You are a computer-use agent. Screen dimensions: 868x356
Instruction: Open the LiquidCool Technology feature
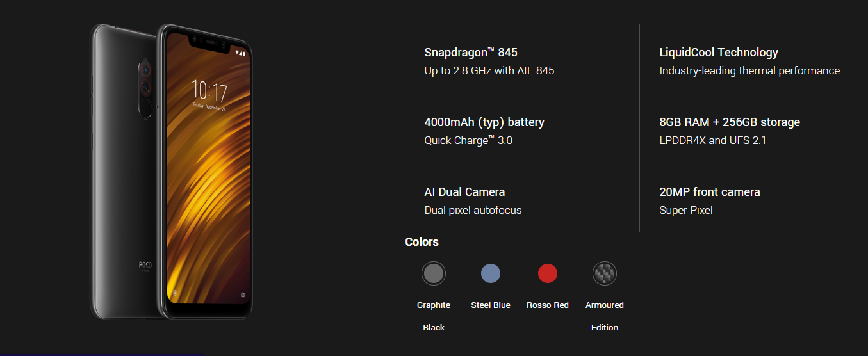point(719,53)
